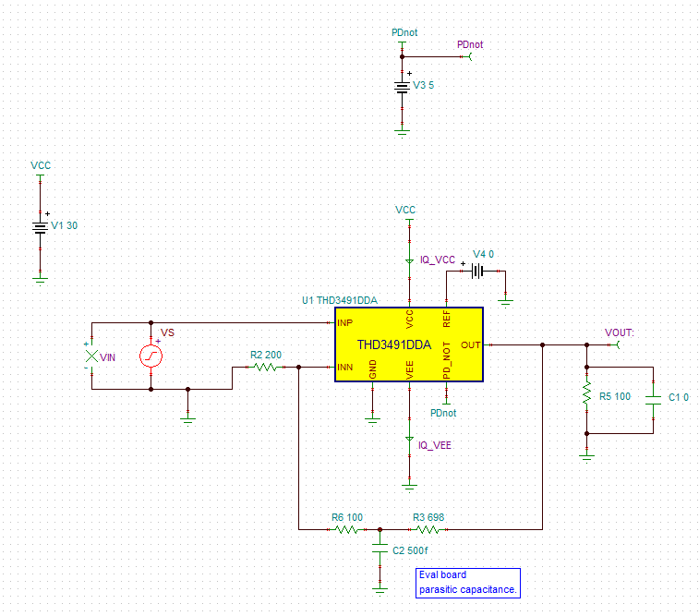The height and width of the screenshot is (616, 699).
Task: Select the purple PDnot output pin marker
Action: pos(467,56)
